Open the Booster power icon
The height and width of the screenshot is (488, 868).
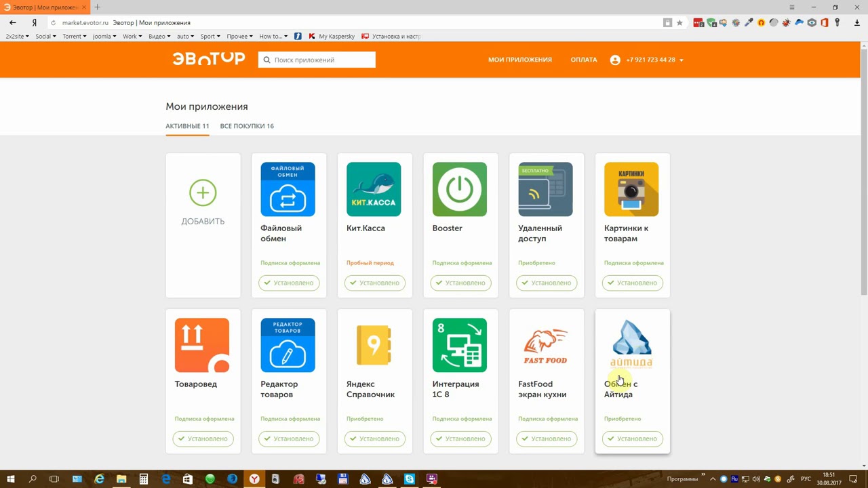point(460,189)
